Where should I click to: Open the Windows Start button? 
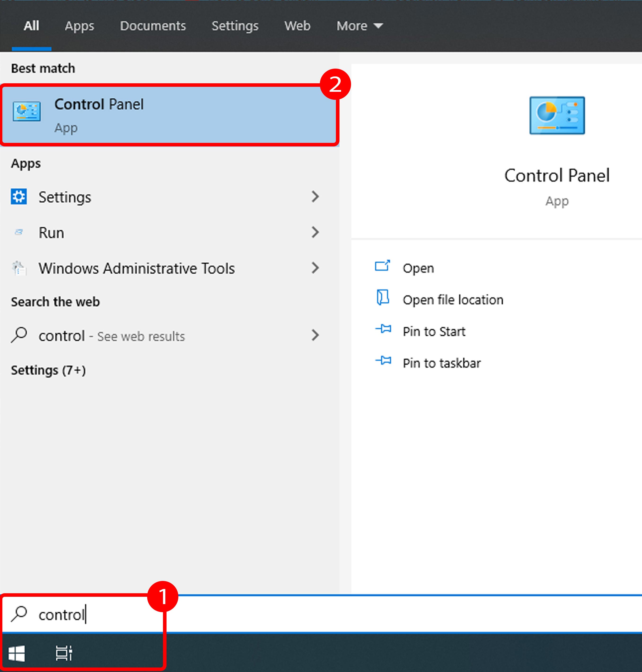point(17,654)
